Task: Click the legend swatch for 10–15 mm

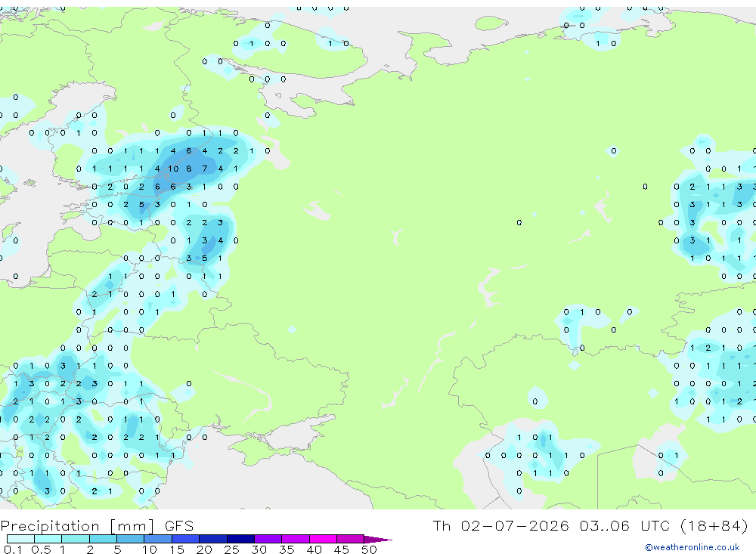Action: coord(158,539)
